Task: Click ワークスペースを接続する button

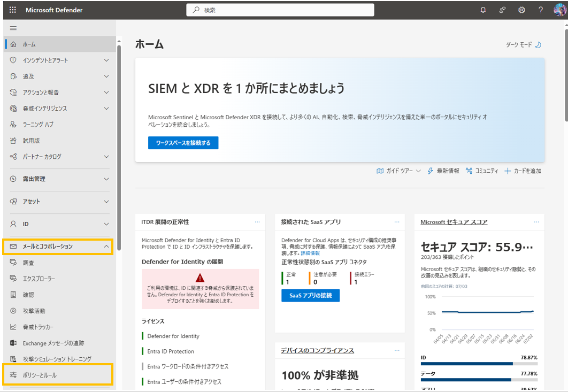Action: click(183, 143)
